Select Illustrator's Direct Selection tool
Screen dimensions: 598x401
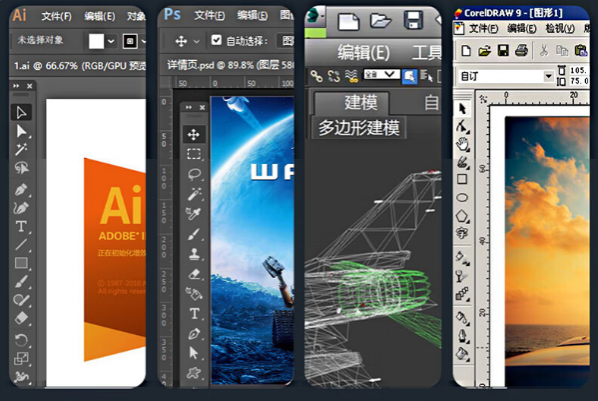(x=21, y=131)
